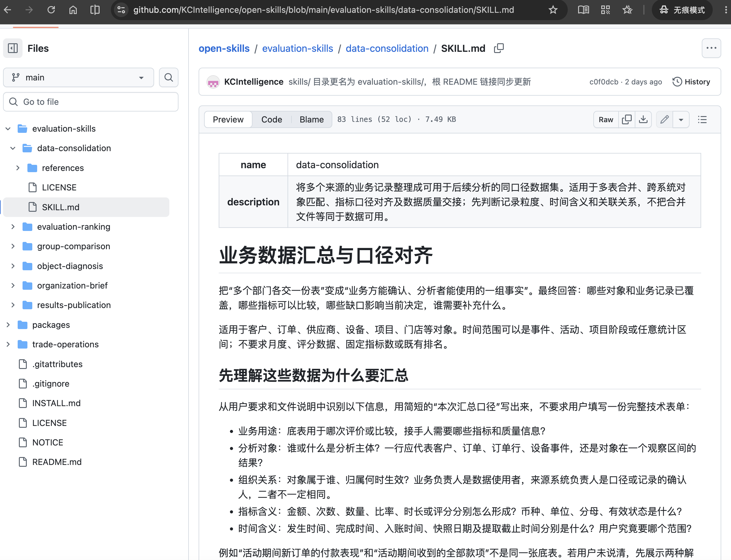Open NOTICE file in tree
Image resolution: width=731 pixels, height=560 pixels.
coord(48,443)
